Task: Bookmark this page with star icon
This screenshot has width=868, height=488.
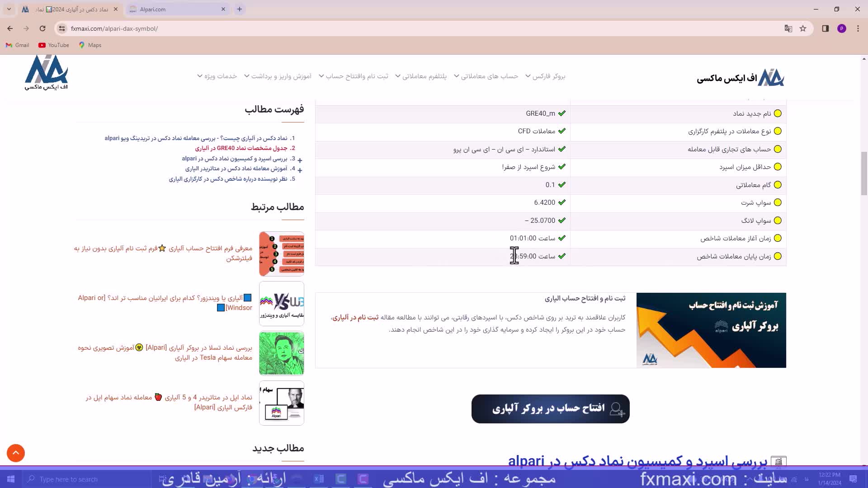Action: coord(803,28)
